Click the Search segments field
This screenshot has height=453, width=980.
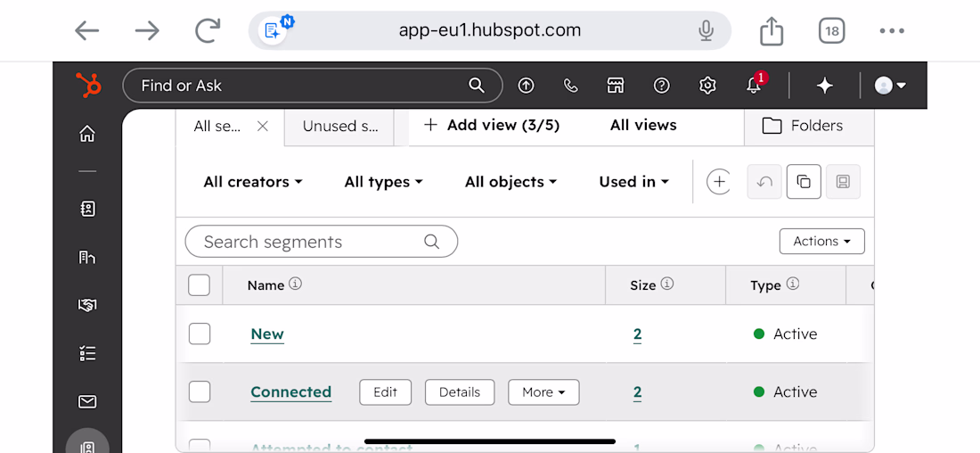(x=322, y=242)
